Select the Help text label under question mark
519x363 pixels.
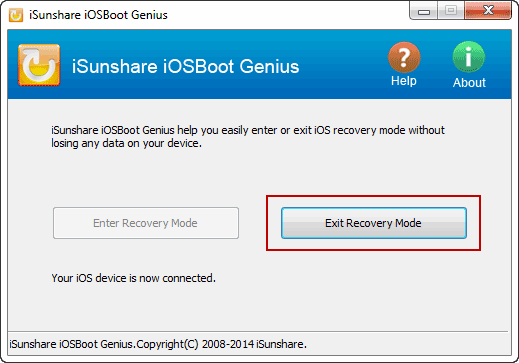pyautogui.click(x=404, y=81)
